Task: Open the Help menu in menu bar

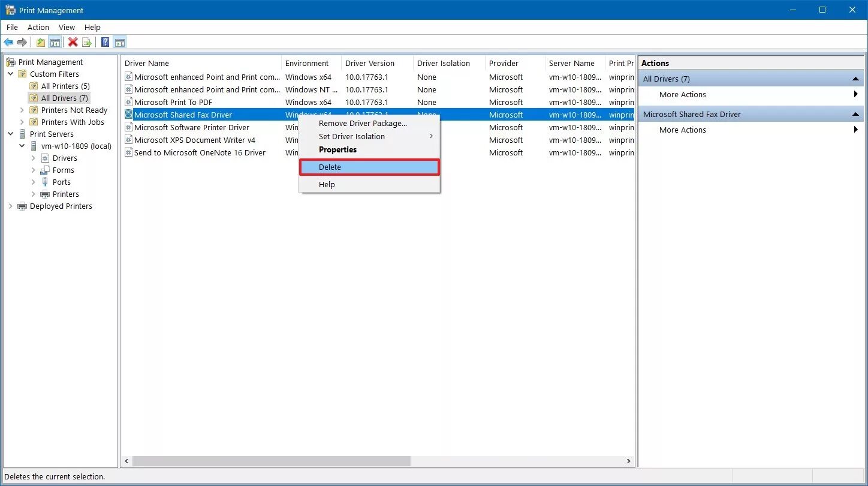Action: 92,27
